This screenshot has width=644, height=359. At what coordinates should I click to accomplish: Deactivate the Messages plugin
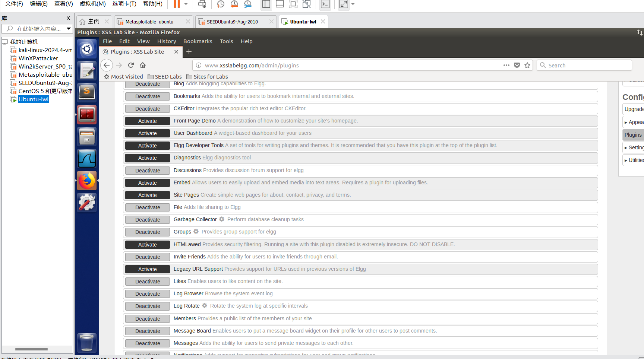pos(148,343)
